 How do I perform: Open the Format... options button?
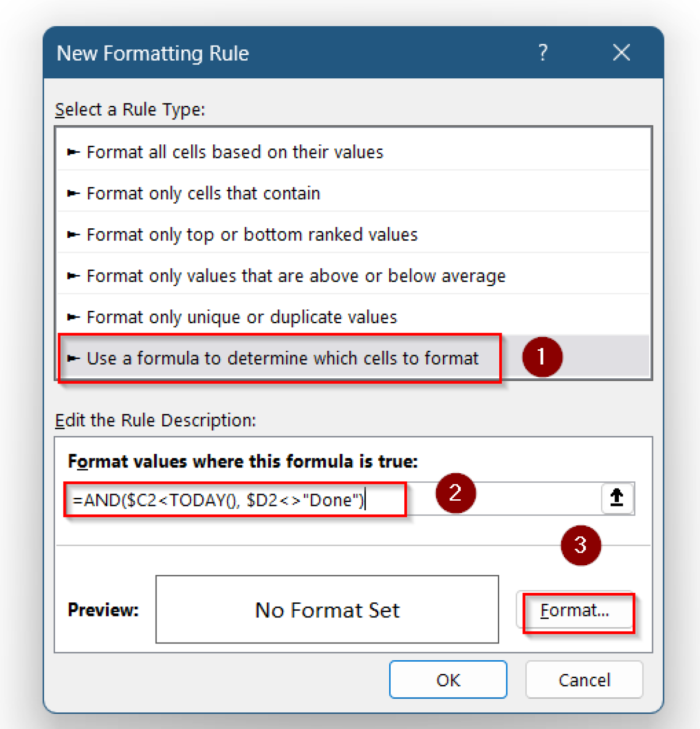point(575,610)
